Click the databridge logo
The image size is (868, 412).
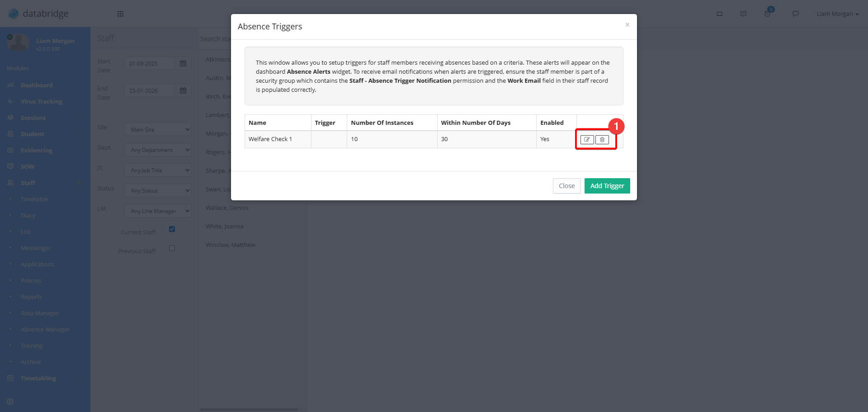pyautogui.click(x=39, y=14)
